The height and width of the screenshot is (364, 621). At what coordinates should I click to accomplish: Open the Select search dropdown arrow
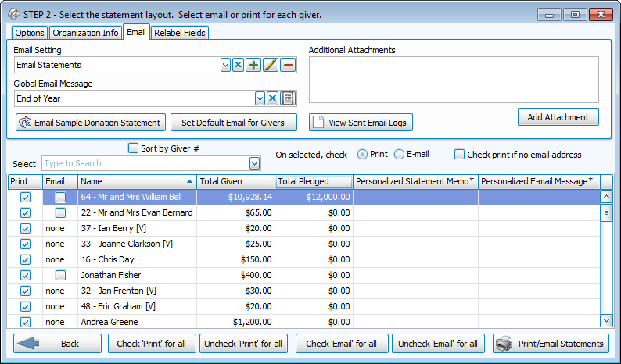point(254,163)
